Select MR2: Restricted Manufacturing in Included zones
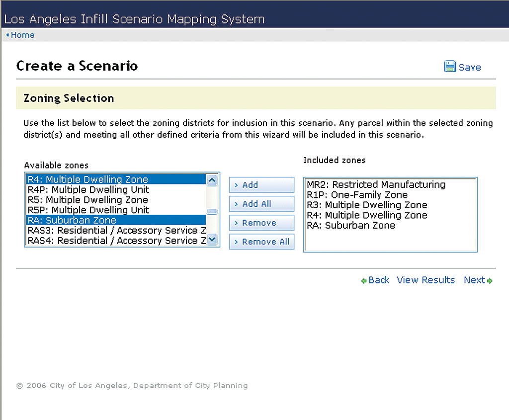The image size is (509, 420). tap(376, 185)
